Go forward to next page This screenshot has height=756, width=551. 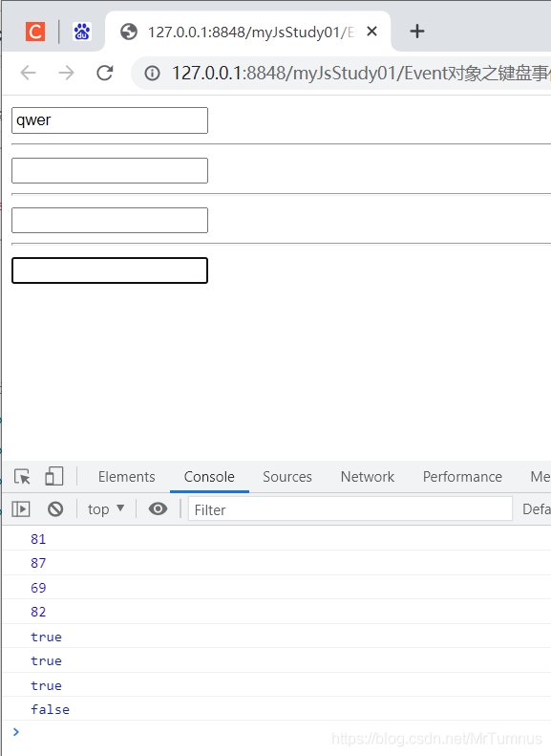click(67, 73)
